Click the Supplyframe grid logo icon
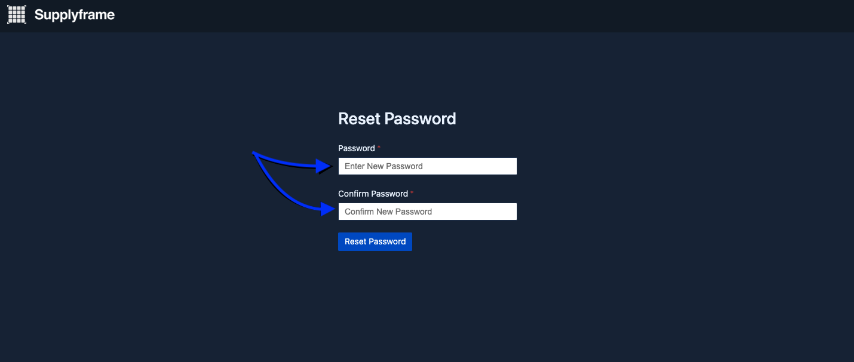The height and width of the screenshot is (362, 854). [x=16, y=15]
